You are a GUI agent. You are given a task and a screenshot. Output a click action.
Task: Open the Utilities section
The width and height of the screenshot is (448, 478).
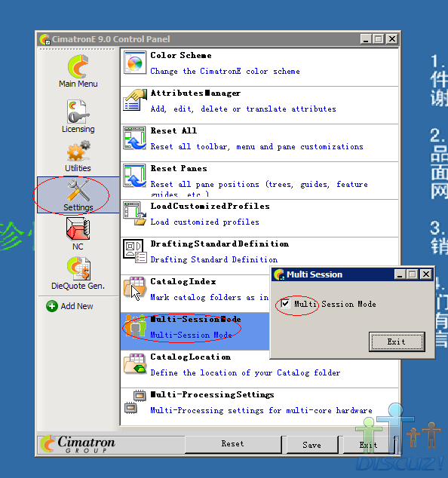click(78, 156)
